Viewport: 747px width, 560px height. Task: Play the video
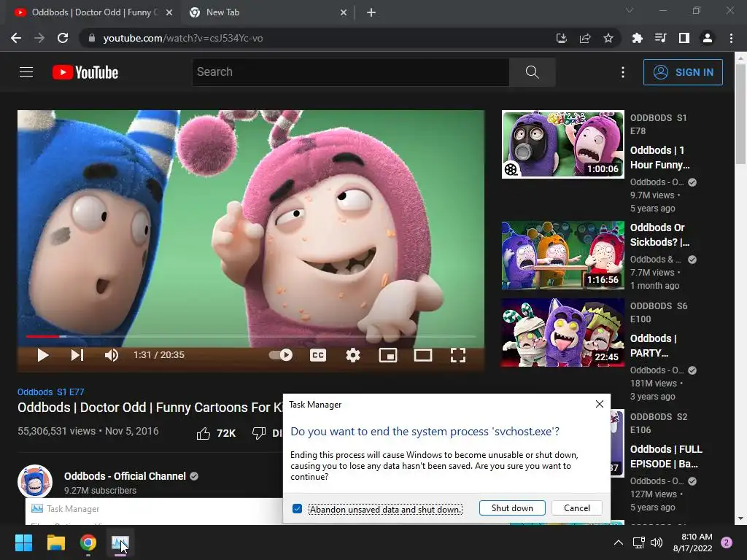pyautogui.click(x=43, y=355)
